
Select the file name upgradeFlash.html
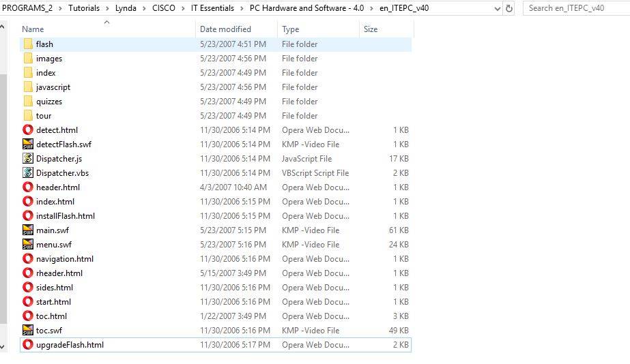pos(70,345)
